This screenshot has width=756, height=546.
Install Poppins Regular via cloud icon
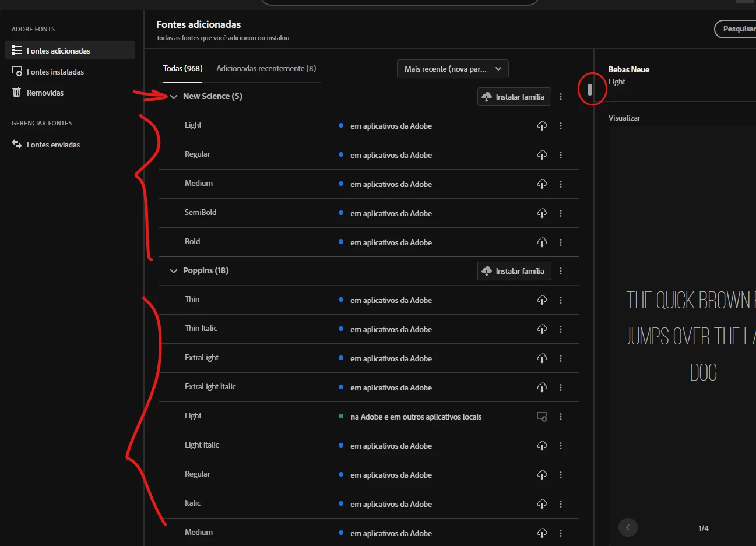[542, 475]
